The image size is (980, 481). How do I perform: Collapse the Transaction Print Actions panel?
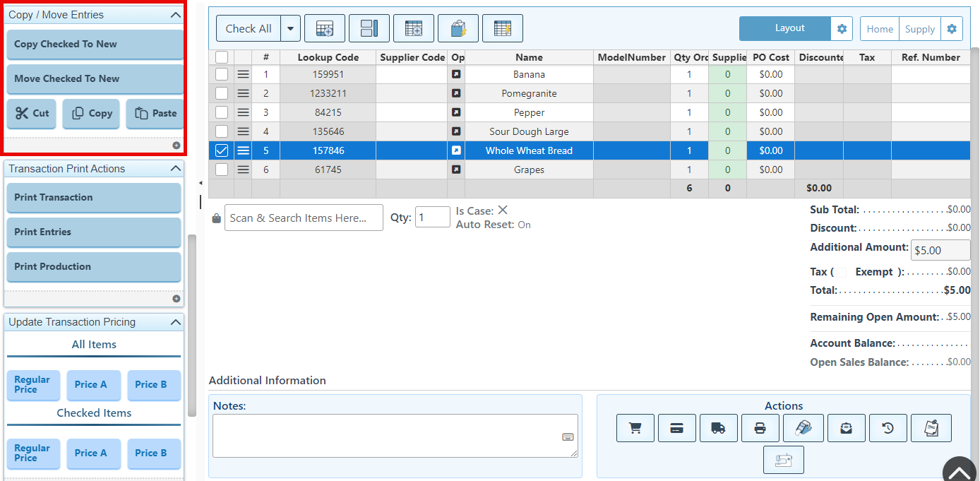[x=176, y=169]
